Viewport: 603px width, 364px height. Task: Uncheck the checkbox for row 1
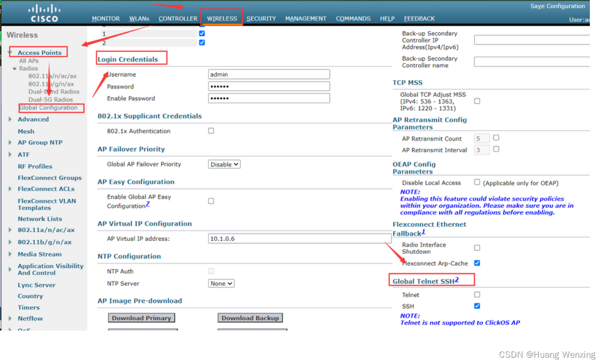(x=202, y=33)
